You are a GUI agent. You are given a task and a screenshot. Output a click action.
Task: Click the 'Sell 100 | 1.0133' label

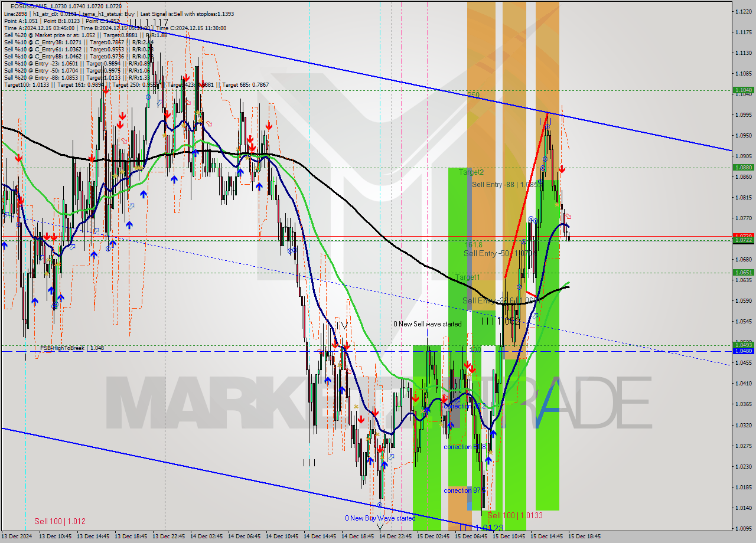click(x=515, y=515)
